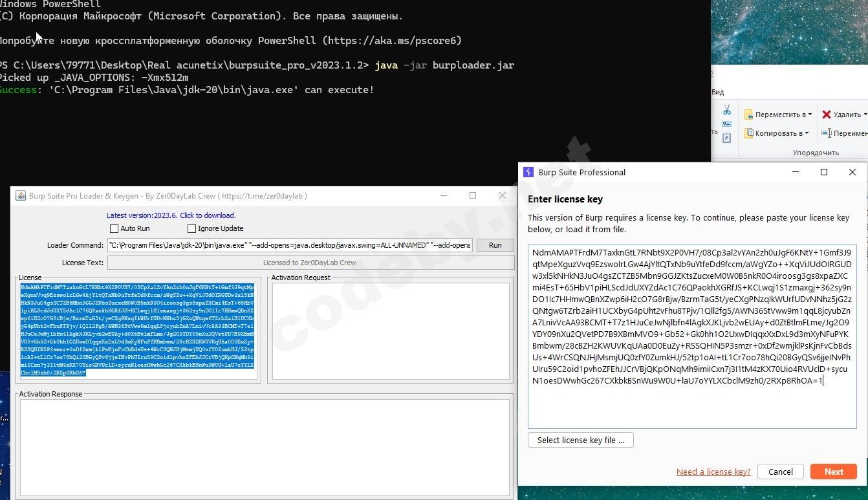Click the highlighted License text area in Keygen

point(138,330)
